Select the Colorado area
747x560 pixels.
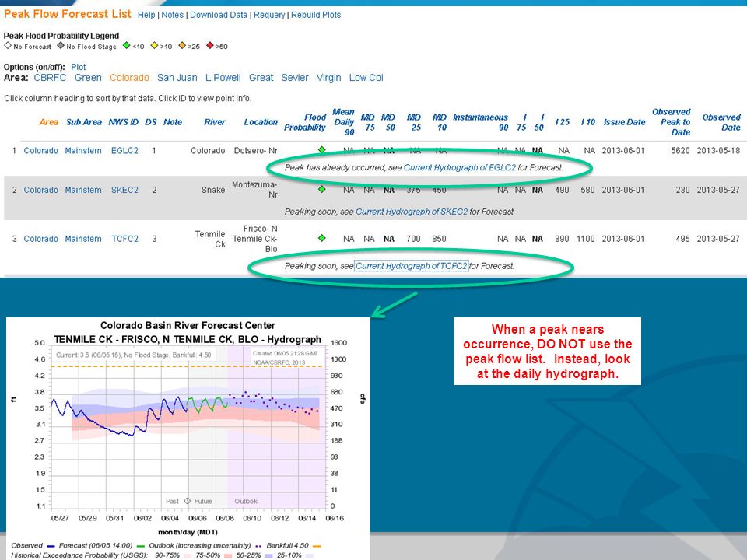point(130,78)
